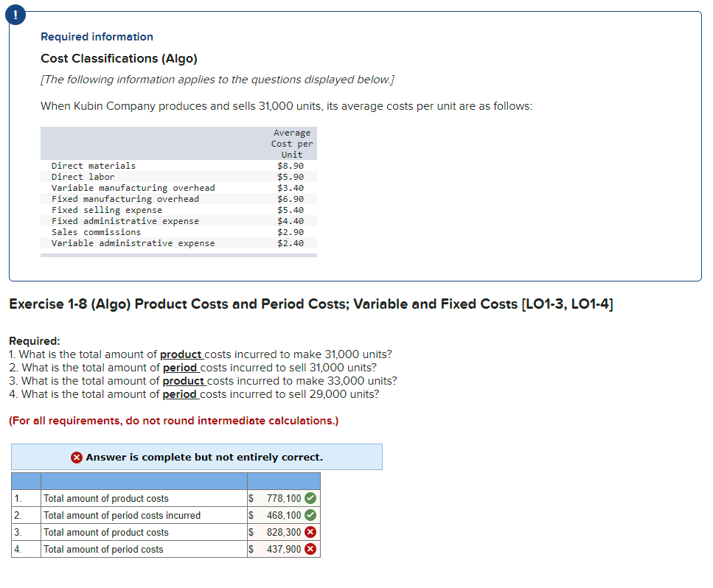Screen dimensions: 713x588
Task: Click the $4.40 cost value
Action: pos(291,221)
